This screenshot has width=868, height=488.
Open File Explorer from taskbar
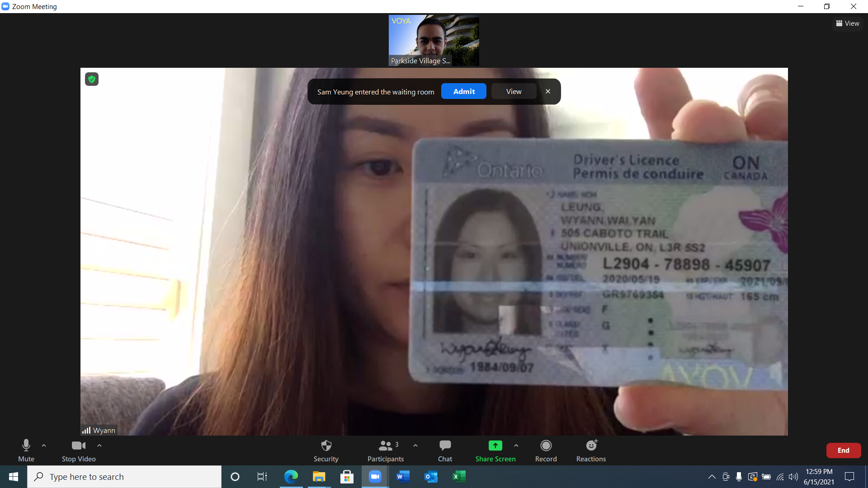tap(319, 477)
